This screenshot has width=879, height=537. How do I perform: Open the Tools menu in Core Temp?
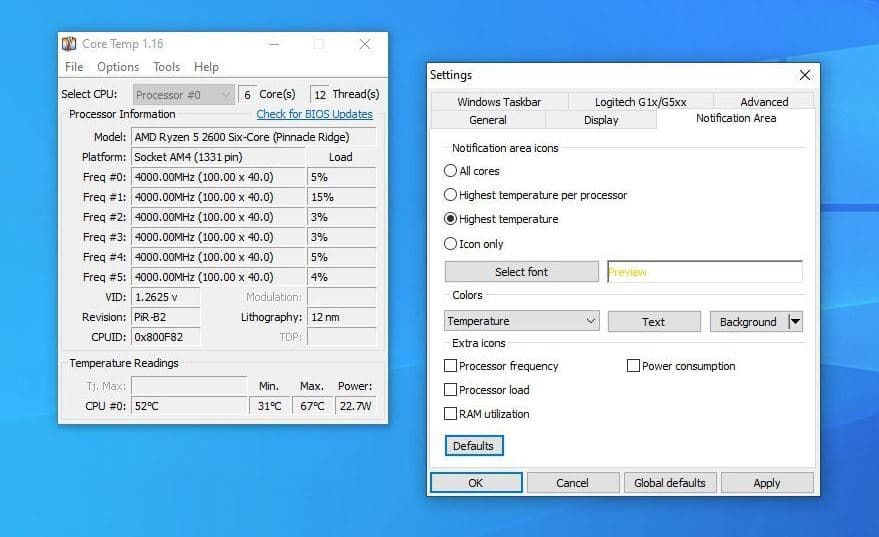tap(166, 67)
